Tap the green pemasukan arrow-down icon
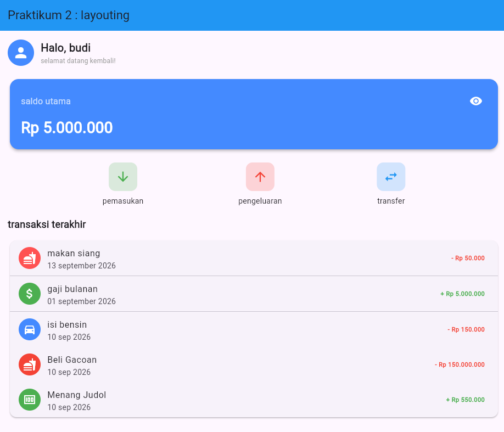Screen dimensions: 504x432 pyautogui.click(x=123, y=177)
